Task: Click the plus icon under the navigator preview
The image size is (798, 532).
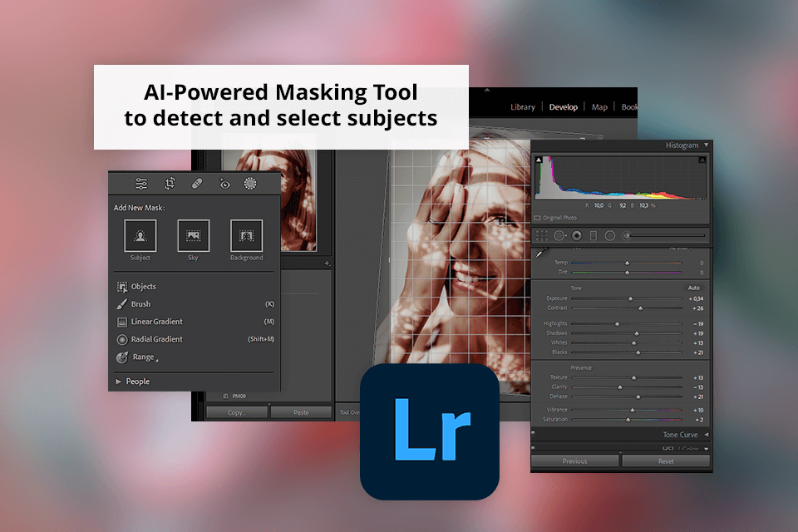Action: 328,264
